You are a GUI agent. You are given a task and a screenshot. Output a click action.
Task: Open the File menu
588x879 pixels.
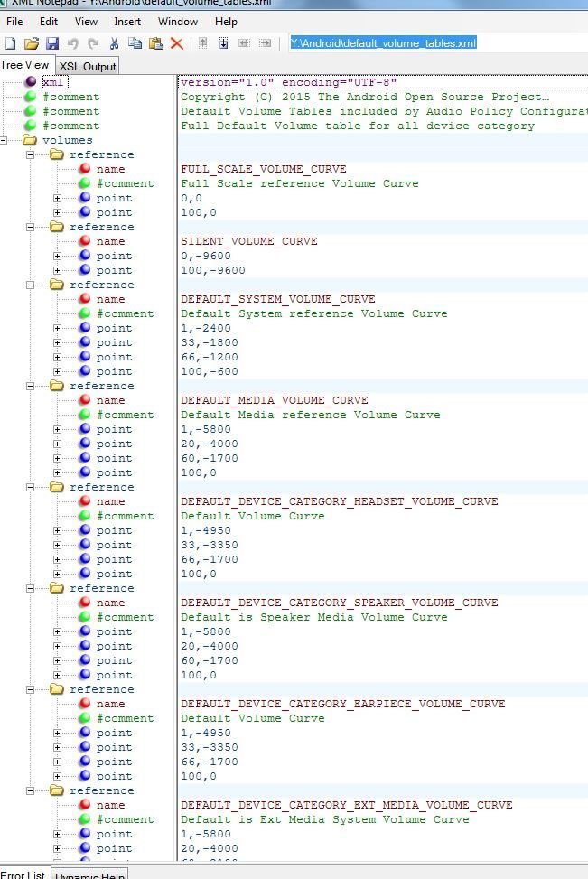(14, 22)
